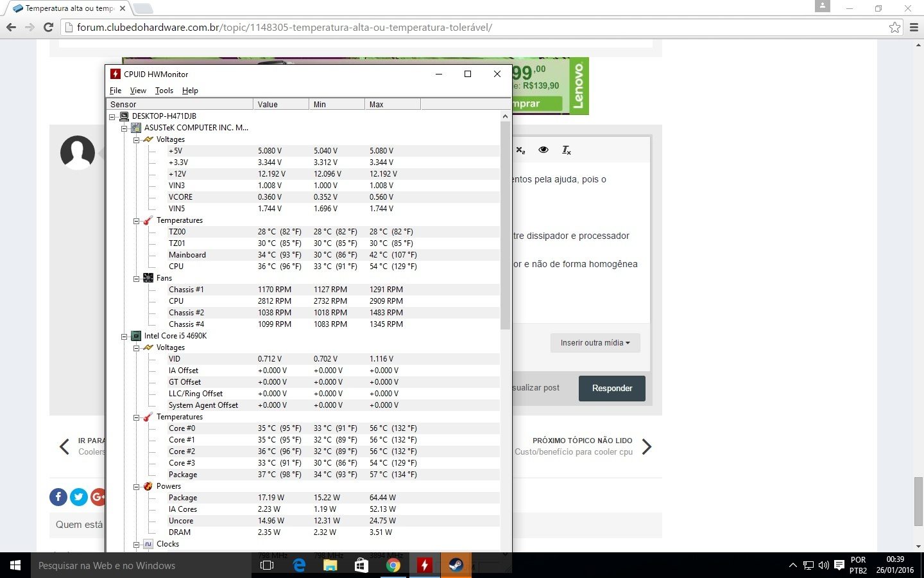Click the remove formatting Tx icon

coord(567,150)
